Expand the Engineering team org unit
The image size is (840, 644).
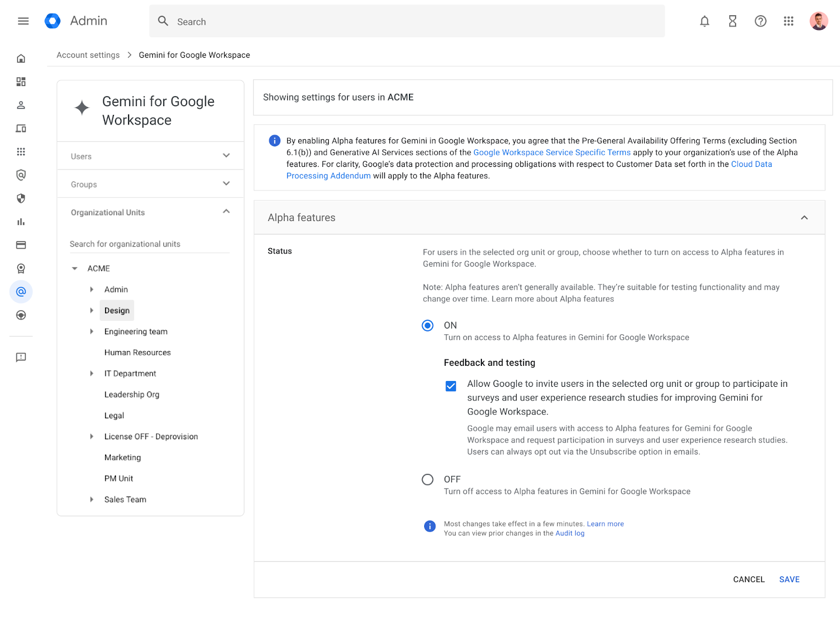pyautogui.click(x=91, y=332)
